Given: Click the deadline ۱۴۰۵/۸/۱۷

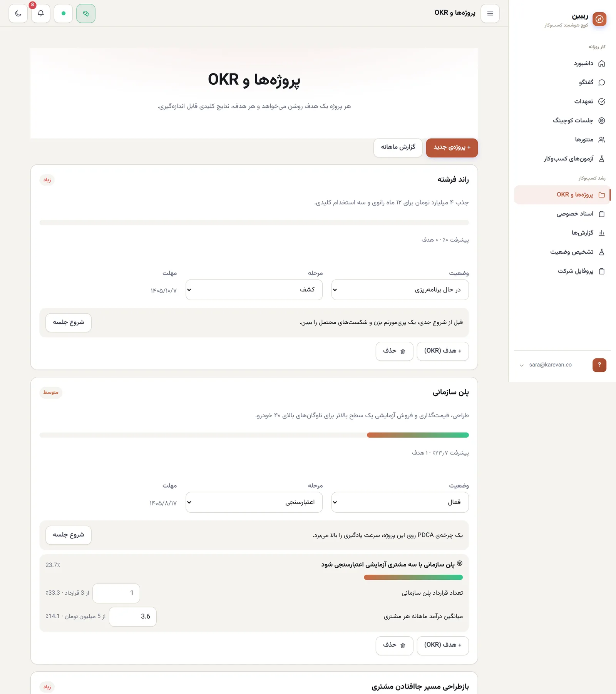Looking at the screenshot, I should click(163, 503).
